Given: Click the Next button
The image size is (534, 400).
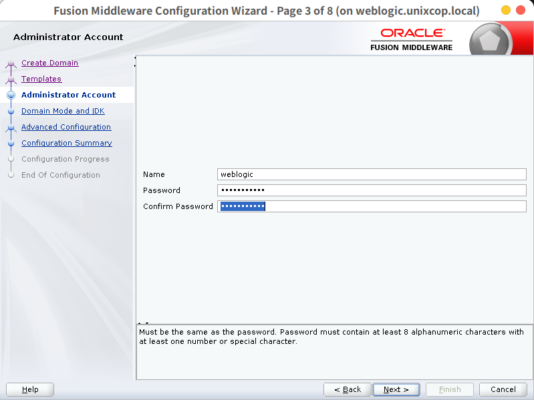Looking at the screenshot, I should pyautogui.click(x=396, y=389).
